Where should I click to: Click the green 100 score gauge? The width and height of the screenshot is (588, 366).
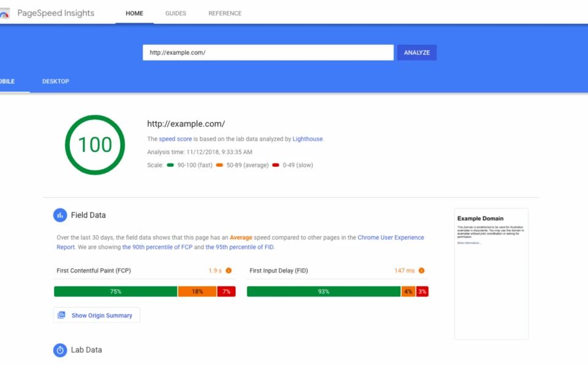[x=95, y=145]
